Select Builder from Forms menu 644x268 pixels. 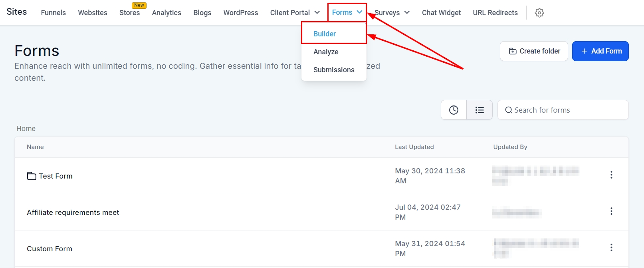(325, 34)
